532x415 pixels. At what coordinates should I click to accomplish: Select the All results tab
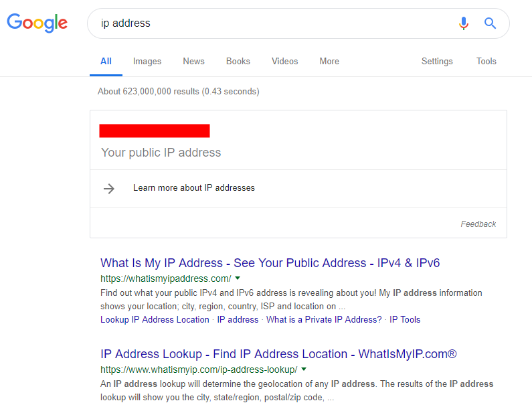tap(106, 62)
